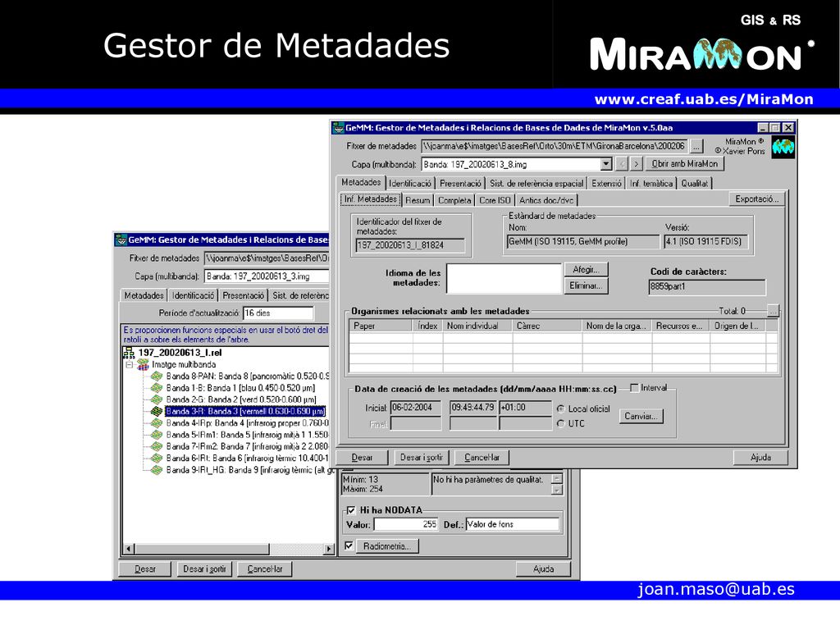This screenshot has width=840, height=630.
Task: Click Ajuda in the front window
Action: (760, 458)
